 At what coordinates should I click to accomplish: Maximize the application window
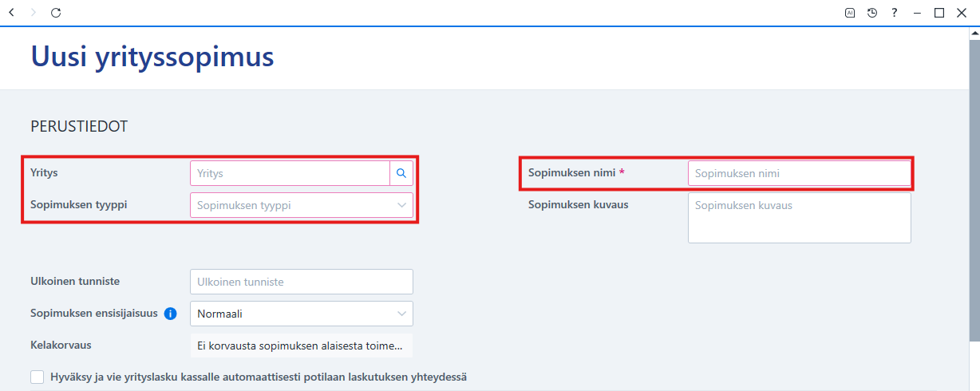pos(939,13)
